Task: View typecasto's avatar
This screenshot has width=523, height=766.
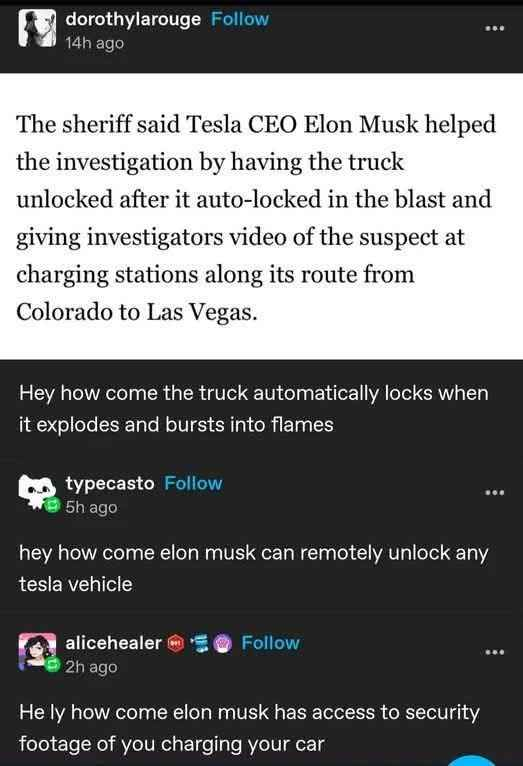Action: [x=37, y=492]
